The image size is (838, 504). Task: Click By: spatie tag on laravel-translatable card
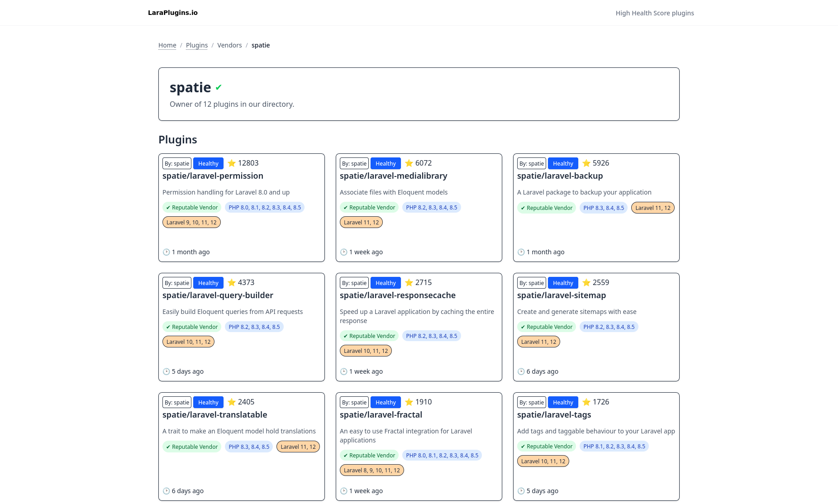pos(177,402)
